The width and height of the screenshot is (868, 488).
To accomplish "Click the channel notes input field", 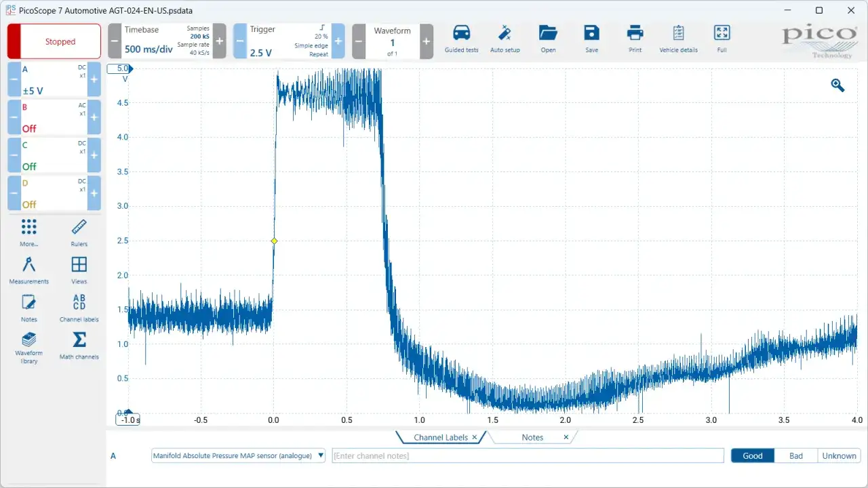I will pos(528,455).
